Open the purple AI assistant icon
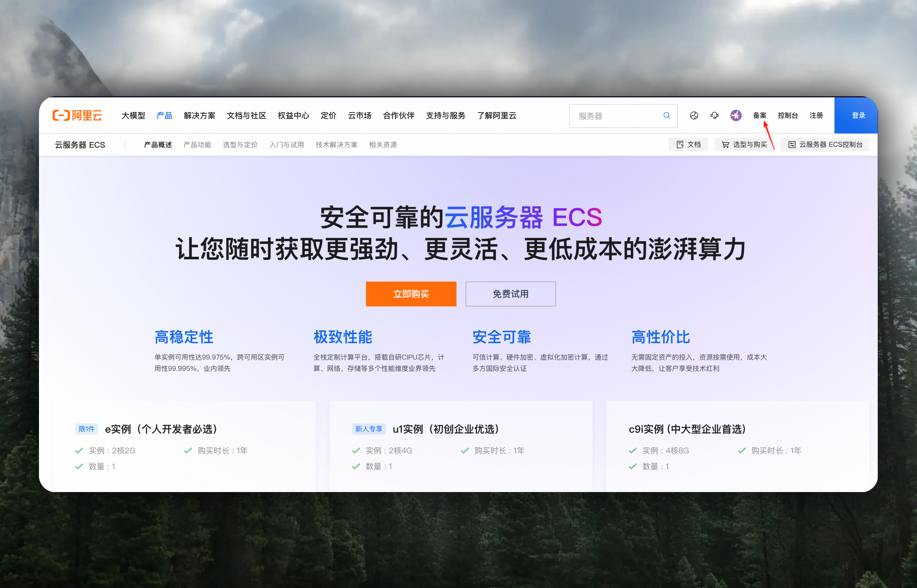The image size is (917, 588). (735, 115)
